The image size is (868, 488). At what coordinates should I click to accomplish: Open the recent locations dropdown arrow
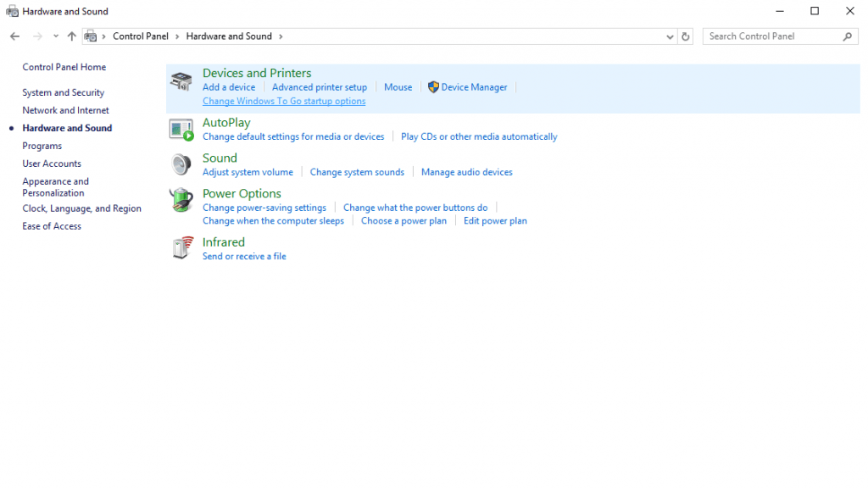[x=56, y=36]
